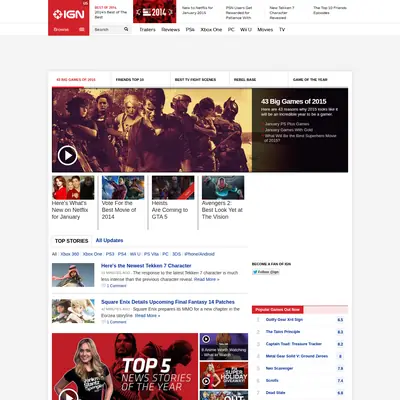
Task: Play the Top 5 News Stories video
Action: tap(68, 396)
